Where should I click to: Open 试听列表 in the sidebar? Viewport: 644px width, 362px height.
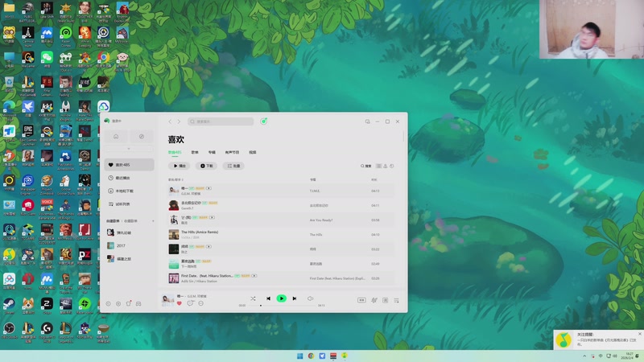(129, 204)
